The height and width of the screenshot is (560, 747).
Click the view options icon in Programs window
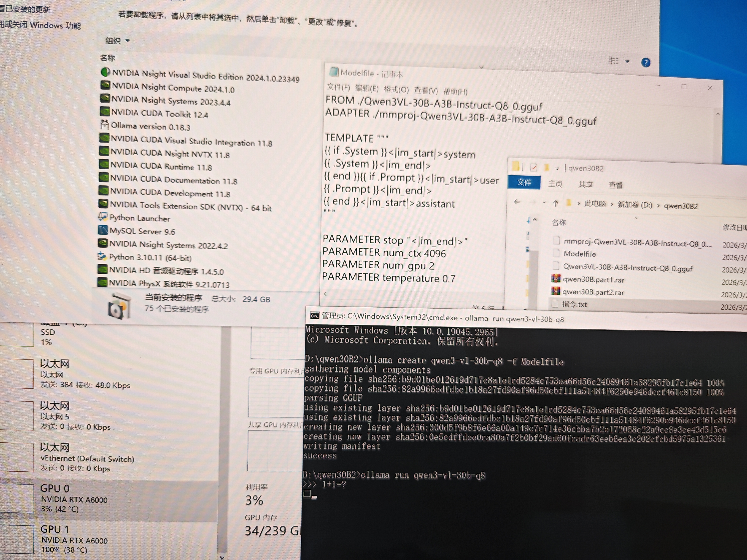613,61
